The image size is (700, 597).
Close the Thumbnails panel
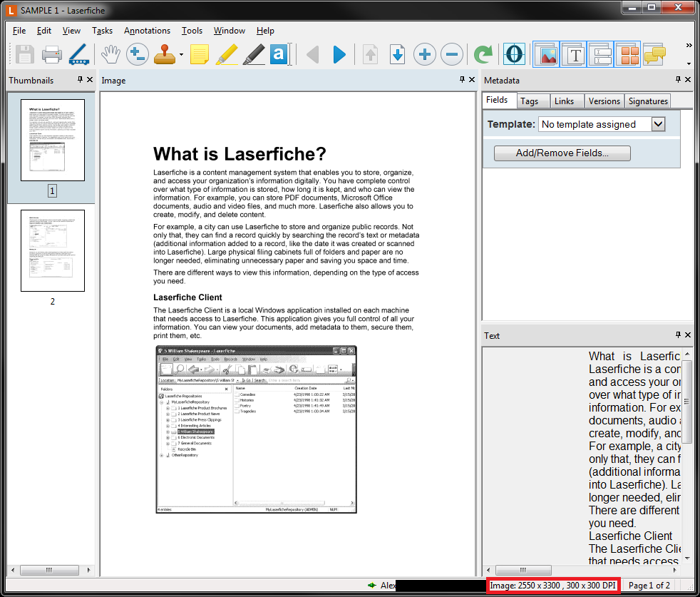pyautogui.click(x=90, y=80)
